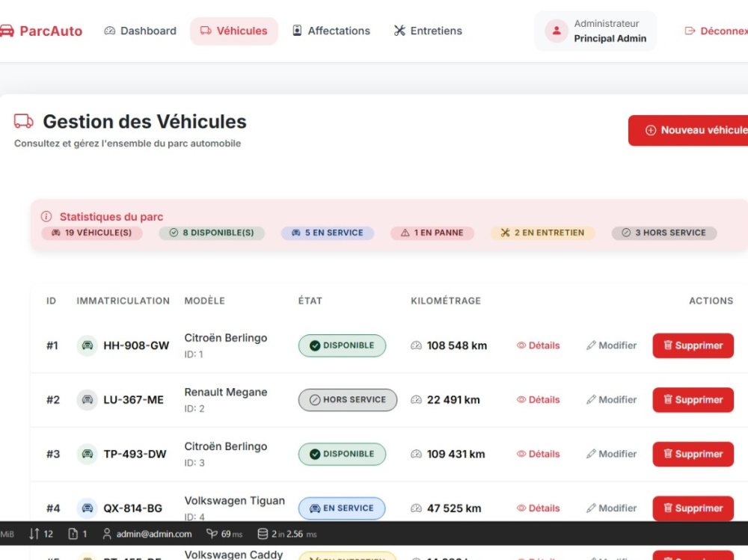Image resolution: width=748 pixels, height=560 pixels.
Task: Click the ParcAuto car logo icon
Action: point(7,31)
